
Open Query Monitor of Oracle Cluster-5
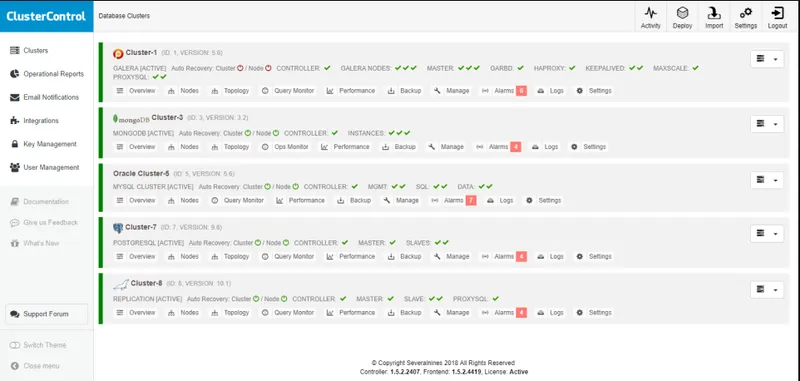tap(237, 200)
